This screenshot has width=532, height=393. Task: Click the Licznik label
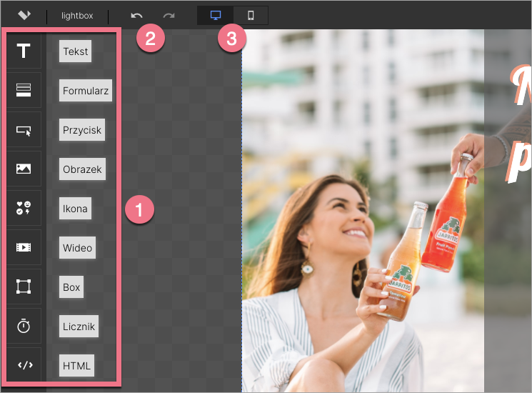(x=79, y=327)
